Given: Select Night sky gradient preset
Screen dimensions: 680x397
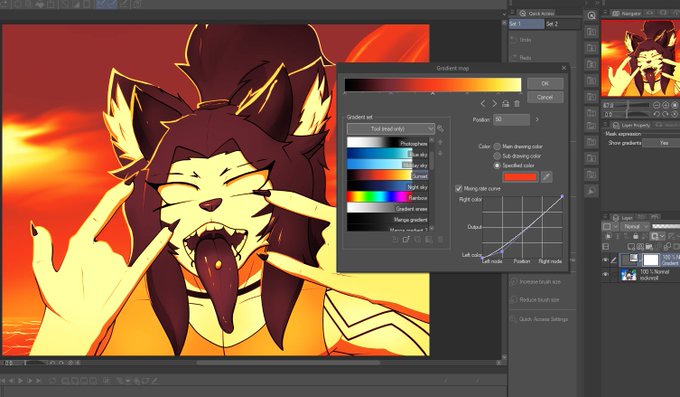Looking at the screenshot, I should pyautogui.click(x=387, y=187).
